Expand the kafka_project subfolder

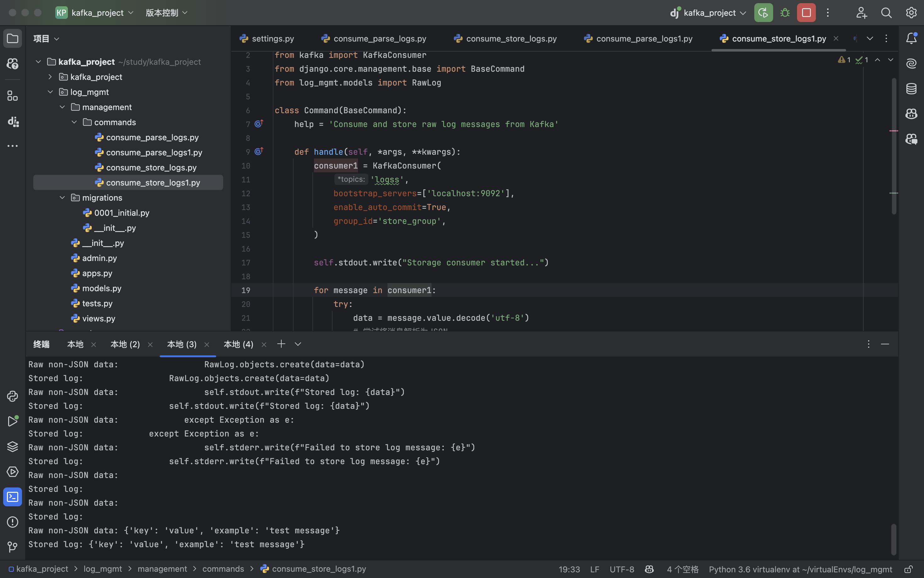(50, 77)
